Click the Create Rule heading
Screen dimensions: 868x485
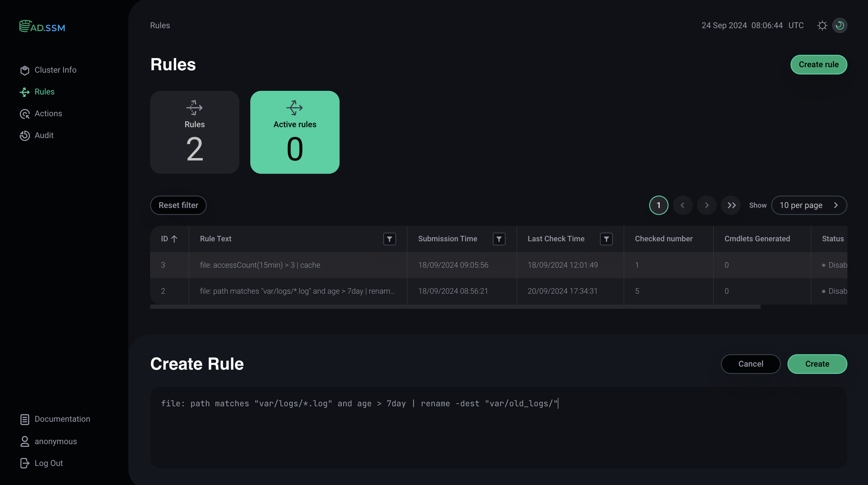(x=197, y=364)
